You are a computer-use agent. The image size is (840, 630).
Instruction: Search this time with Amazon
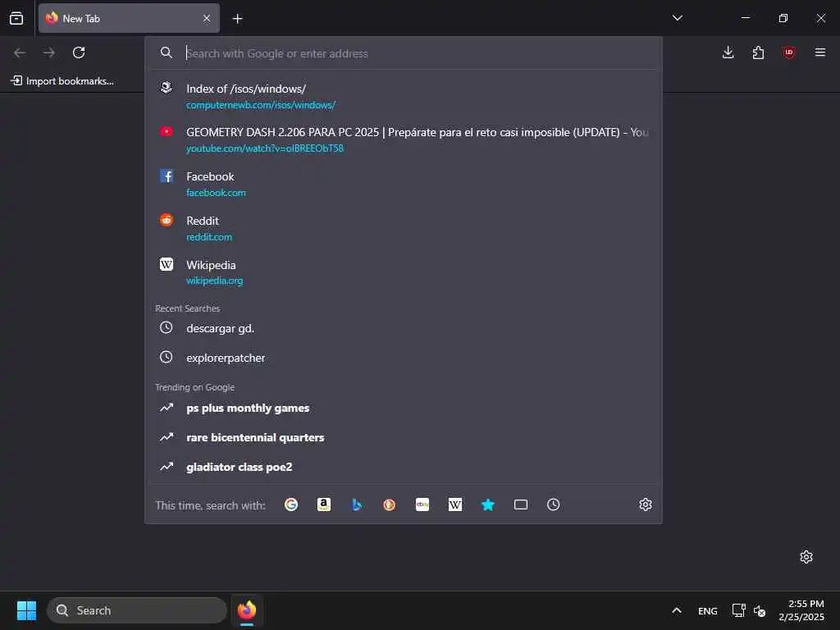click(x=323, y=504)
